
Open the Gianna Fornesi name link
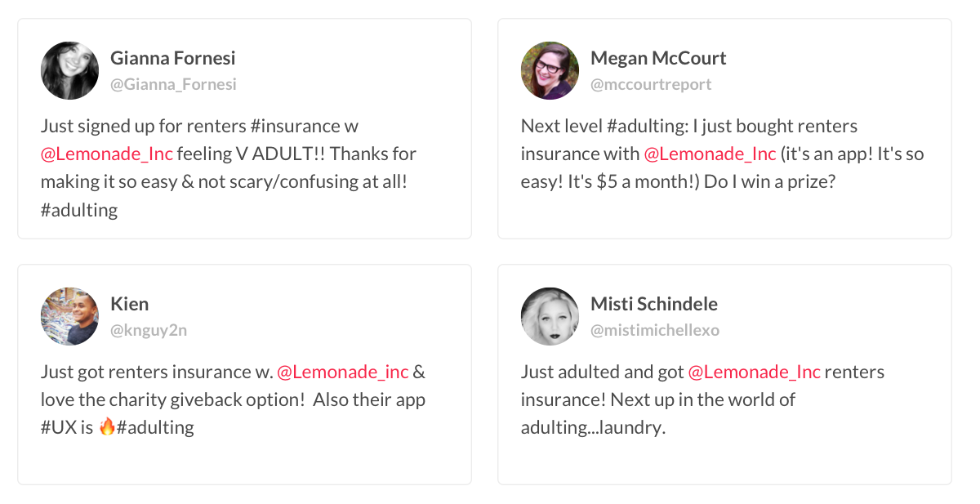[172, 58]
